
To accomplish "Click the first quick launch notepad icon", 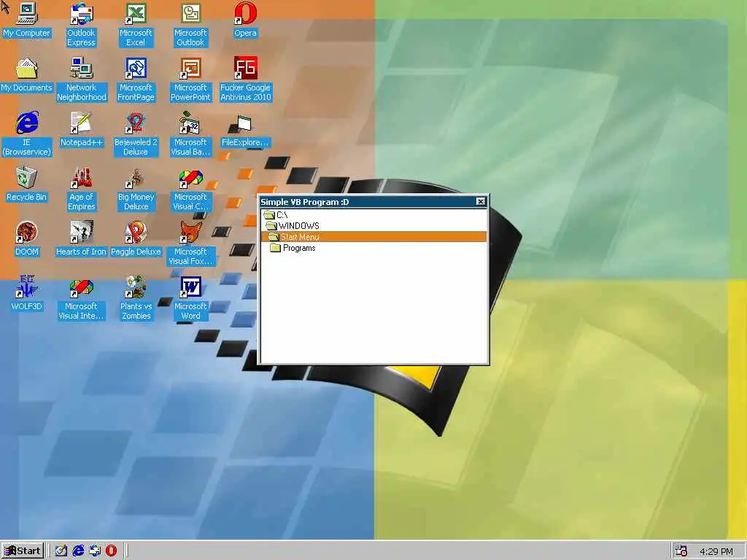I will coord(61,551).
